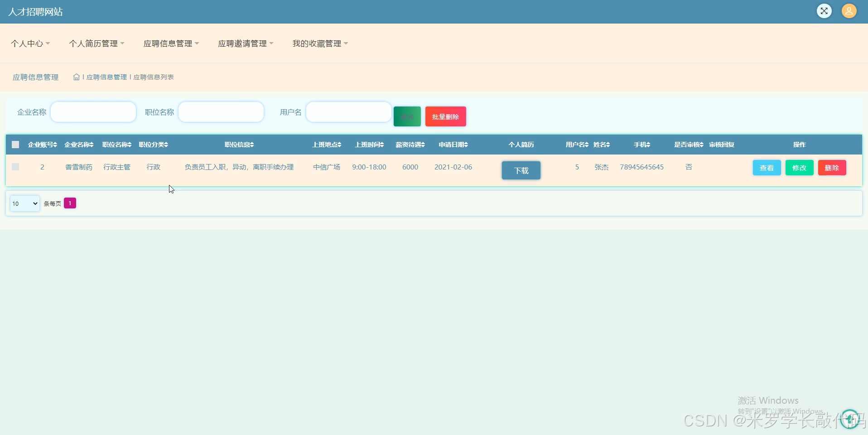Check the select-all header checkbox

[15, 145]
